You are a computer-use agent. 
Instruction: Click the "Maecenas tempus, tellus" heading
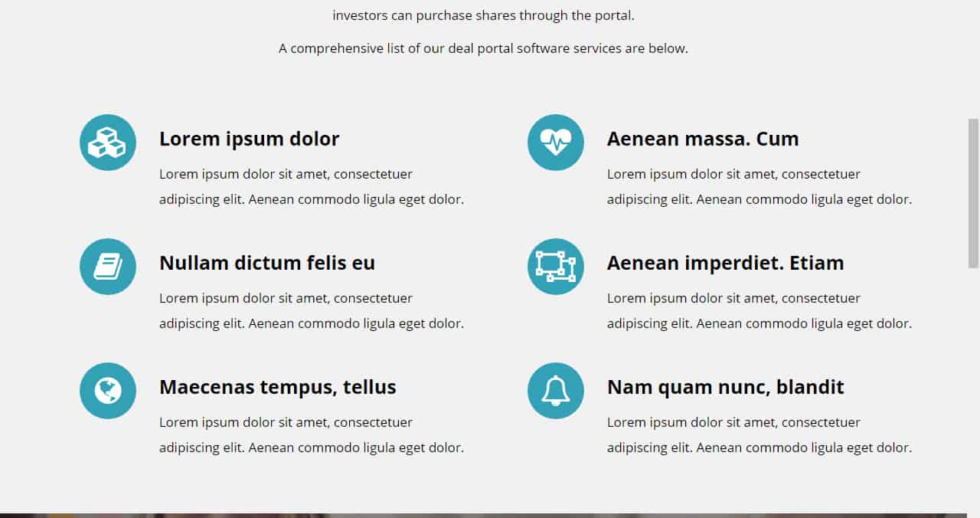tap(277, 387)
